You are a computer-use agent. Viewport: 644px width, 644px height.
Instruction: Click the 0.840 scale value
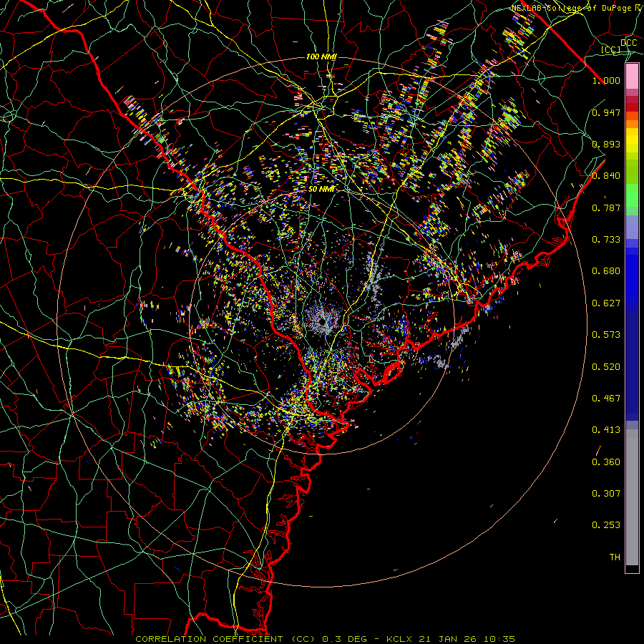[606, 176]
